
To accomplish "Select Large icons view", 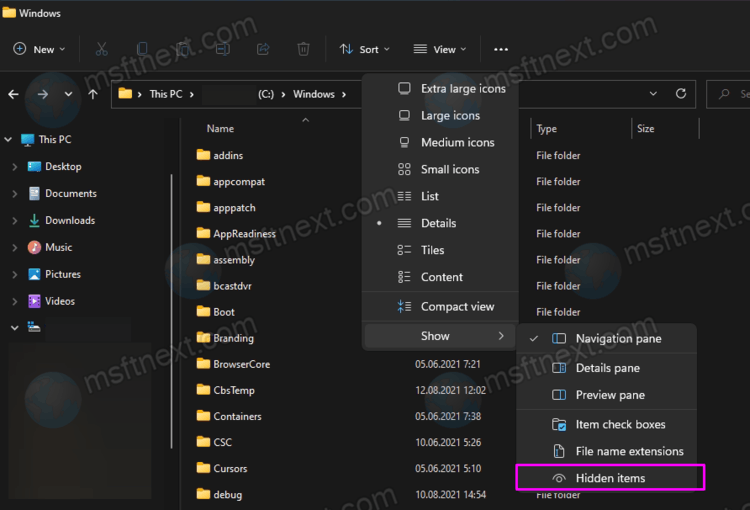I will click(440, 115).
